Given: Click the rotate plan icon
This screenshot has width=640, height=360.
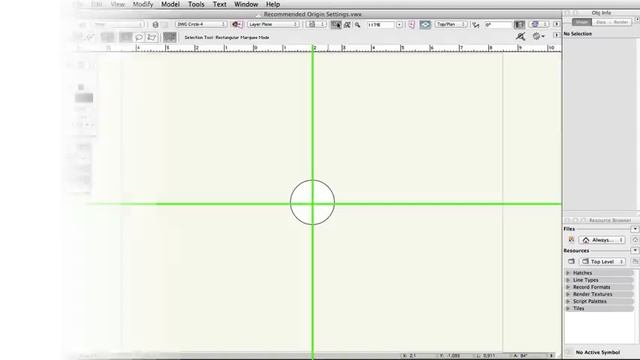Looking at the screenshot, I should pos(476,25).
